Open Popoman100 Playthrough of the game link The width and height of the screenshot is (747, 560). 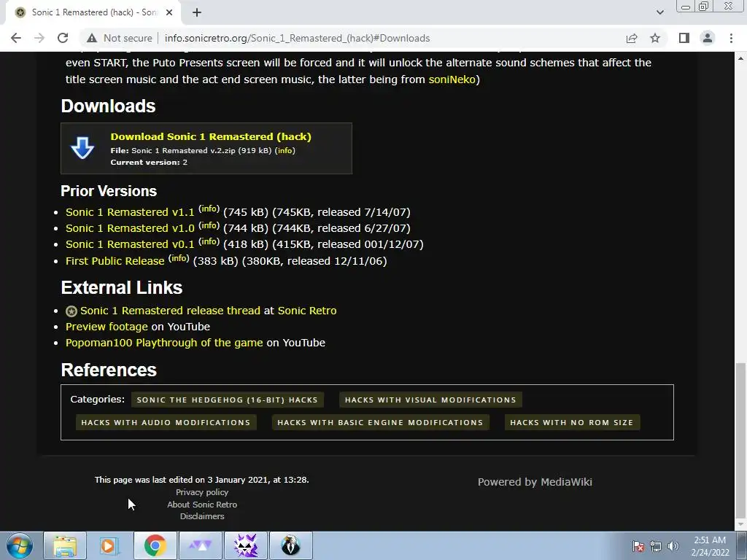coord(164,343)
